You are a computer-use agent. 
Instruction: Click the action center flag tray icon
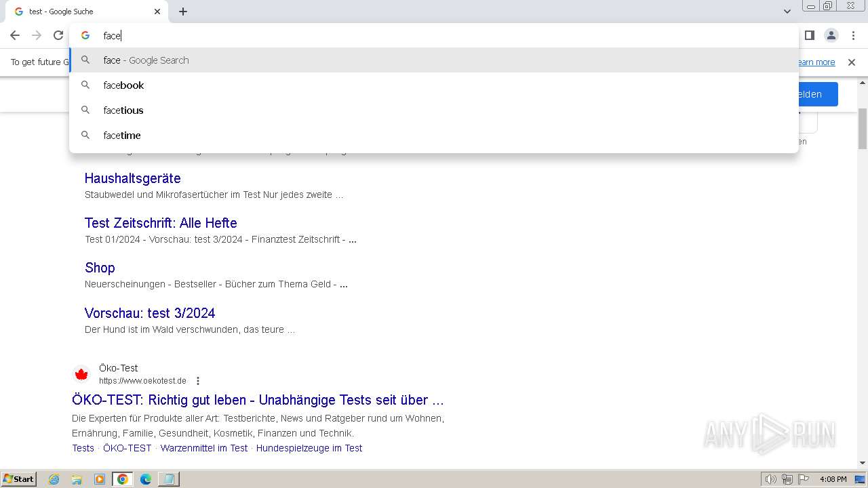804,479
